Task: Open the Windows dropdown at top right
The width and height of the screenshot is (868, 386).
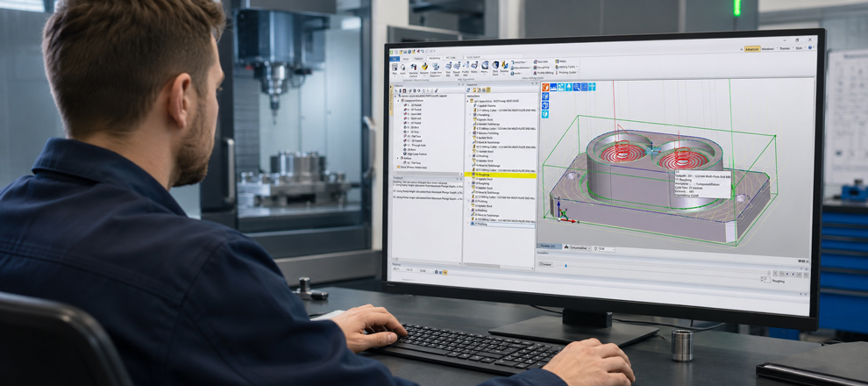Action: pos(769,49)
